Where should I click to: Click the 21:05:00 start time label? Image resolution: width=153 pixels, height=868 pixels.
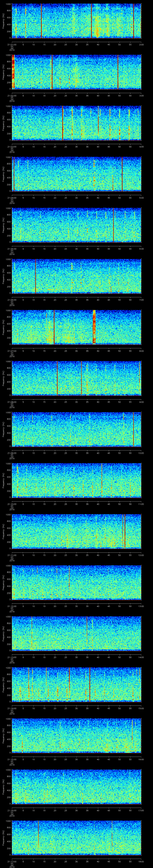point(12,249)
